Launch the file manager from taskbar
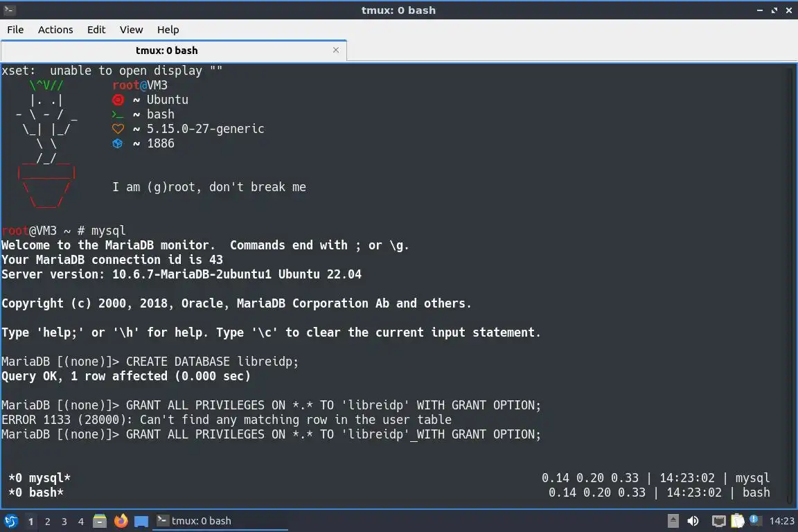798x532 pixels. pos(100,521)
